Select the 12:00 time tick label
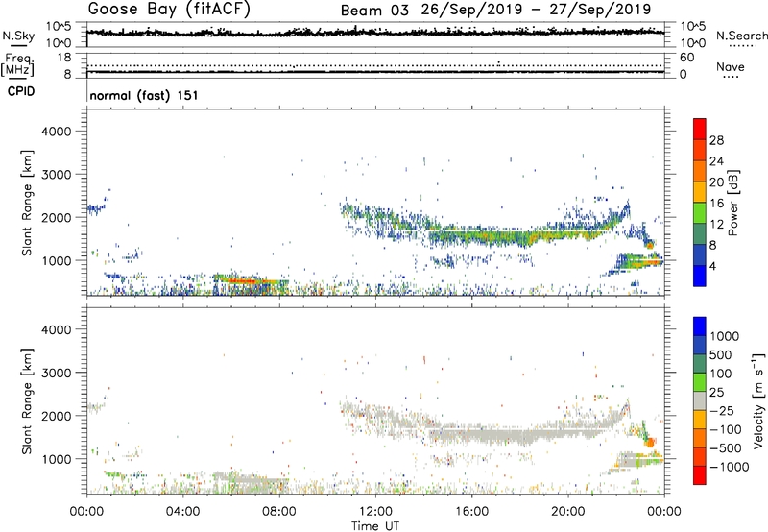The height and width of the screenshot is (532, 768). [375, 512]
